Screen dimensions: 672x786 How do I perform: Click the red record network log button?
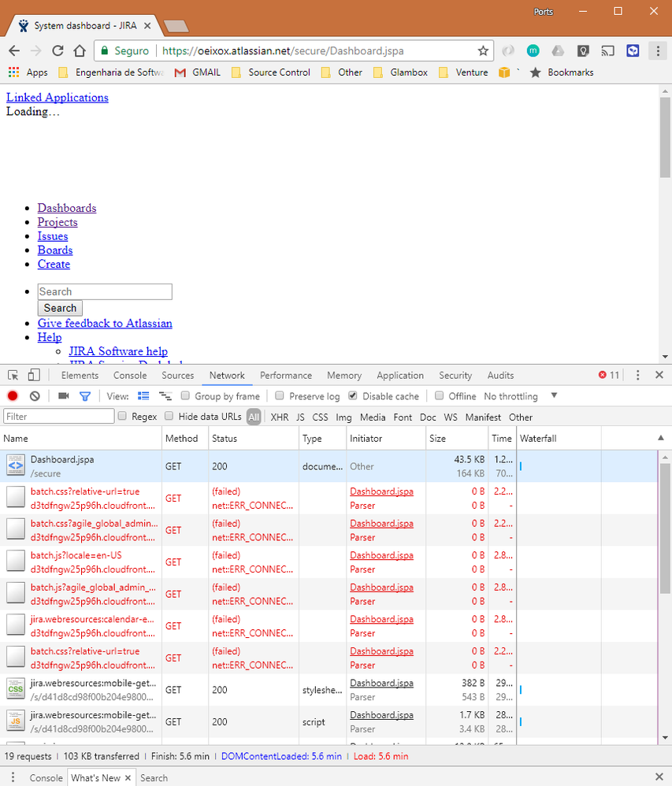pyautogui.click(x=13, y=396)
